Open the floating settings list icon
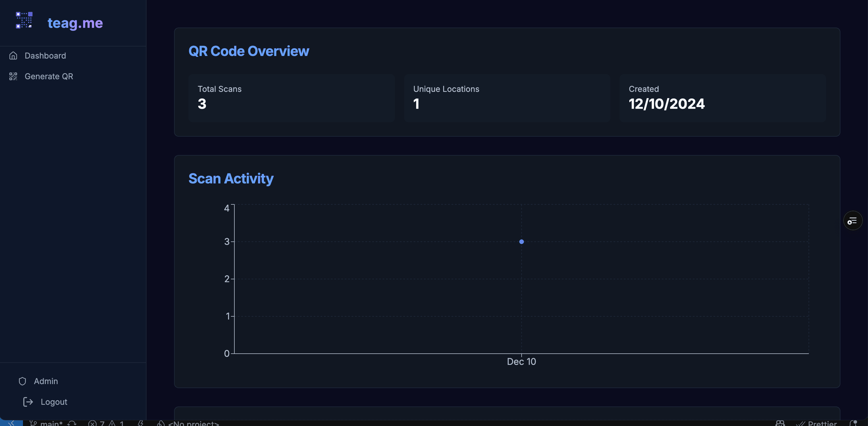The image size is (868, 426). pos(852,220)
